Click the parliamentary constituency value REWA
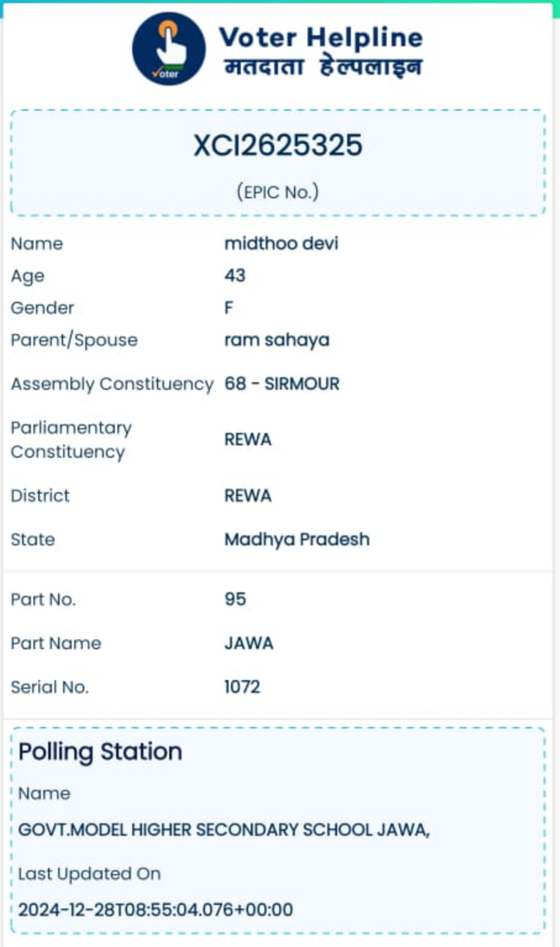560x947 pixels. point(248,439)
